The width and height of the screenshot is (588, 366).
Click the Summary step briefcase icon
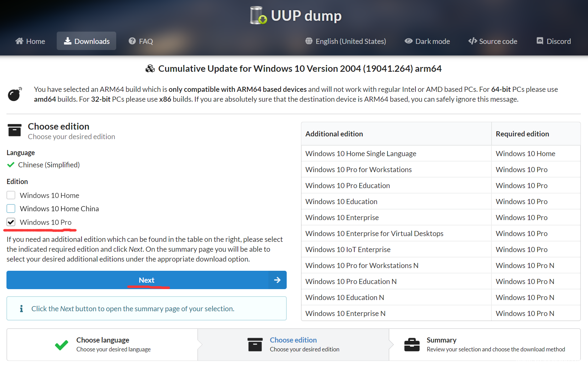pyautogui.click(x=412, y=345)
